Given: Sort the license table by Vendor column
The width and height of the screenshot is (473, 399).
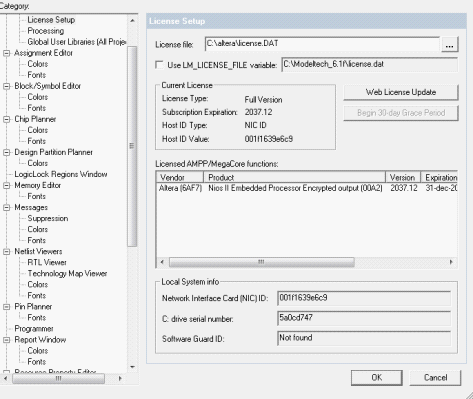Looking at the screenshot, I should (180, 177).
